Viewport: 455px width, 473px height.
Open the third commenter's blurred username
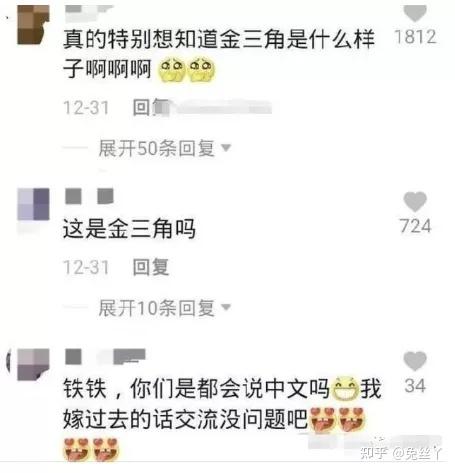(x=105, y=356)
